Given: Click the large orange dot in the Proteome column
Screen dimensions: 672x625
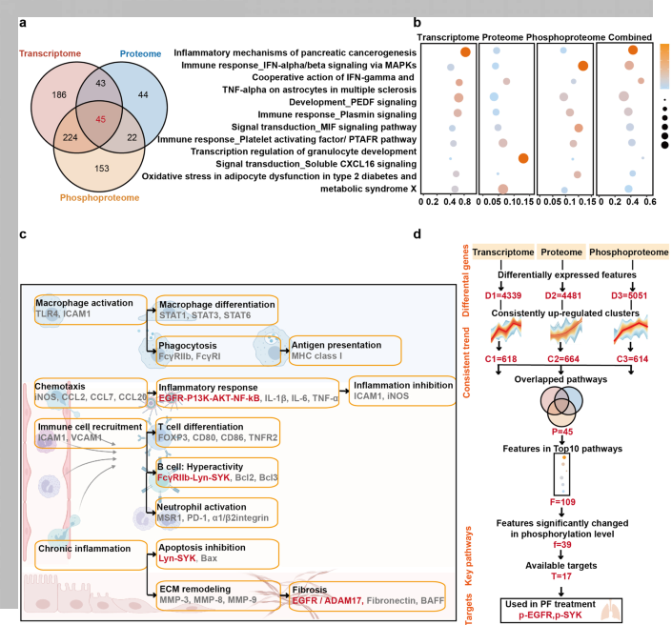Looking at the screenshot, I should tap(523, 158).
